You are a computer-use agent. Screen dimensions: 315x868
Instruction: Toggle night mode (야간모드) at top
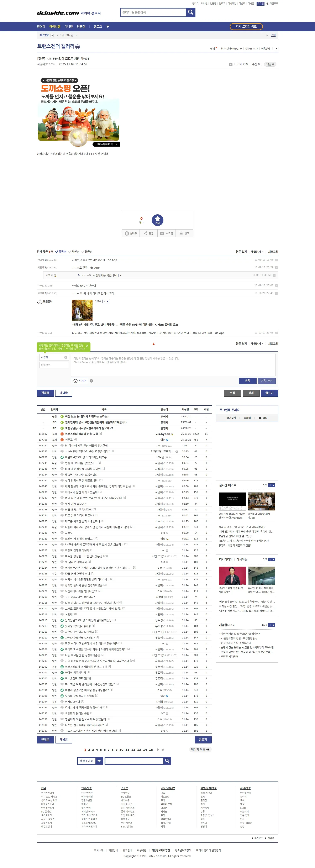click(272, 3)
